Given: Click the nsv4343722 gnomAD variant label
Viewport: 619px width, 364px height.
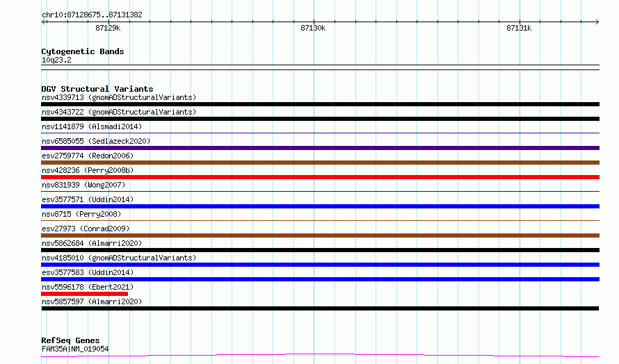Looking at the screenshot, I should (119, 112).
